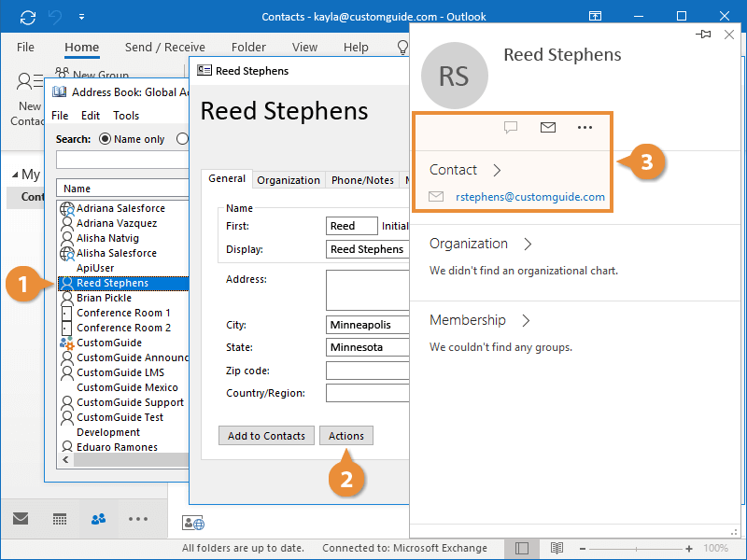The image size is (747, 560).
Task: Switch to People in navigation bar
Action: coord(99,519)
